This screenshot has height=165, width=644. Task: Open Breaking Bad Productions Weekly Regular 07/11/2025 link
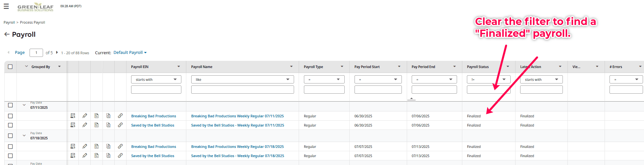coord(238,116)
